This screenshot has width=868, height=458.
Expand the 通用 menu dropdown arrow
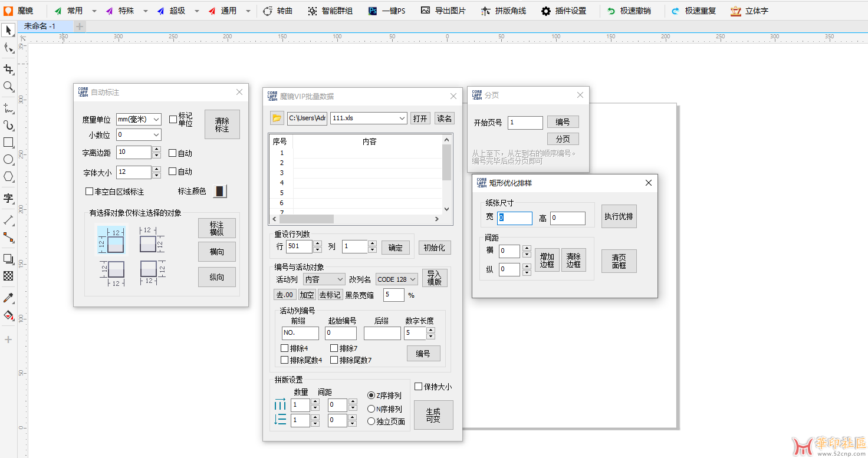click(x=248, y=11)
